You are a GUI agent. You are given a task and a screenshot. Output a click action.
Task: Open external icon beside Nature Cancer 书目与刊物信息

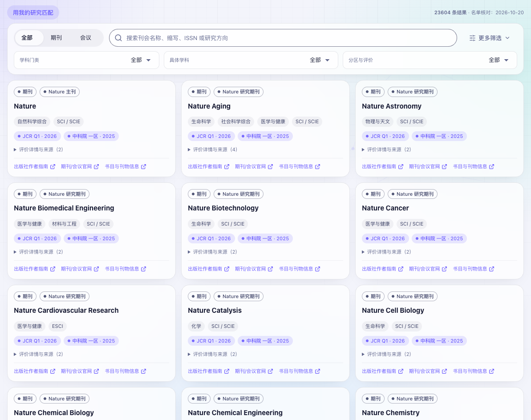point(492,269)
